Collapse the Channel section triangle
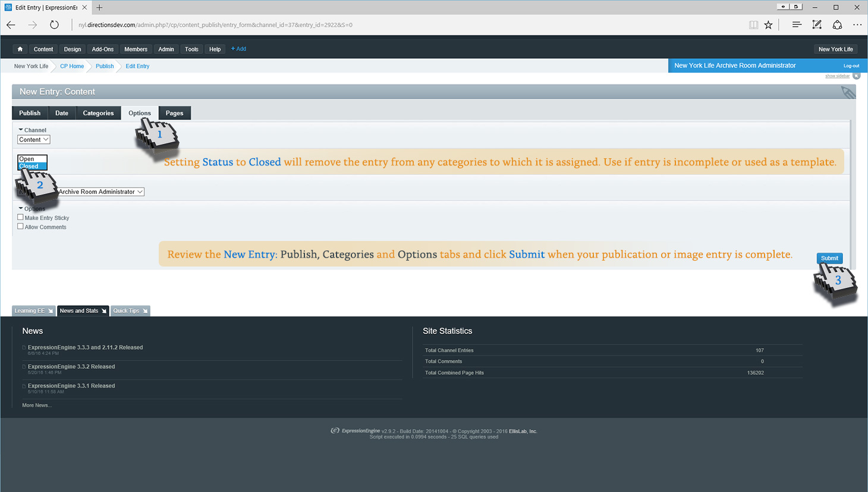The image size is (868, 492). (21, 130)
